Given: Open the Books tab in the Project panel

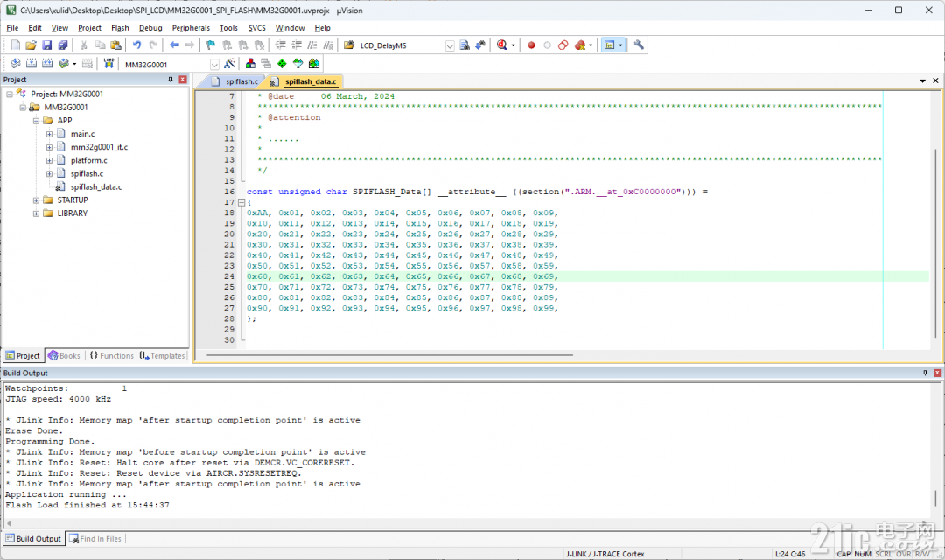Looking at the screenshot, I should point(64,355).
